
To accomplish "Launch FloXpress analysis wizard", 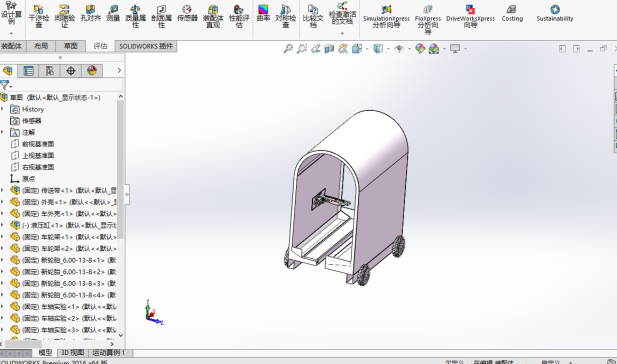I will (x=428, y=19).
